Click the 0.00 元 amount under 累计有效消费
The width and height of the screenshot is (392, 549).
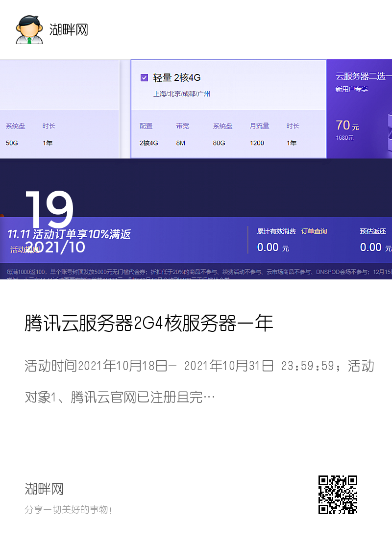click(273, 248)
